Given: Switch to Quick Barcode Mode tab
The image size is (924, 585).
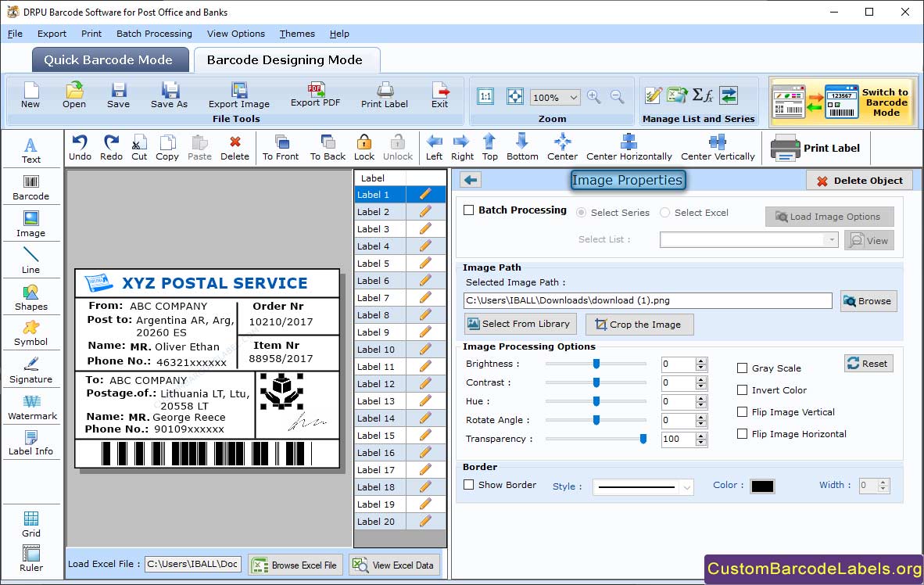Looking at the screenshot, I should (109, 59).
